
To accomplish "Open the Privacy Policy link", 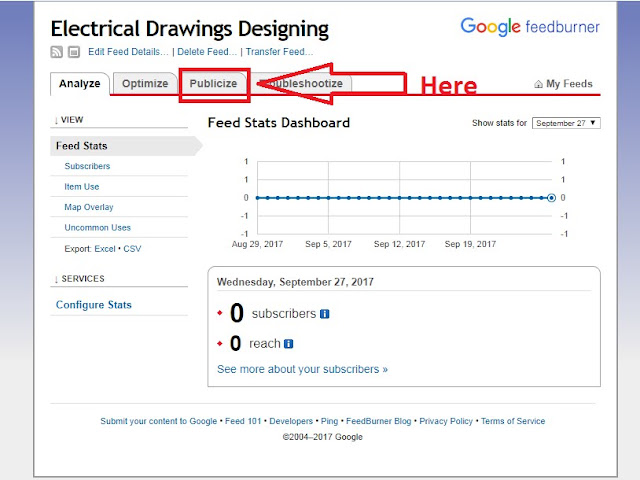I will pos(446,421).
